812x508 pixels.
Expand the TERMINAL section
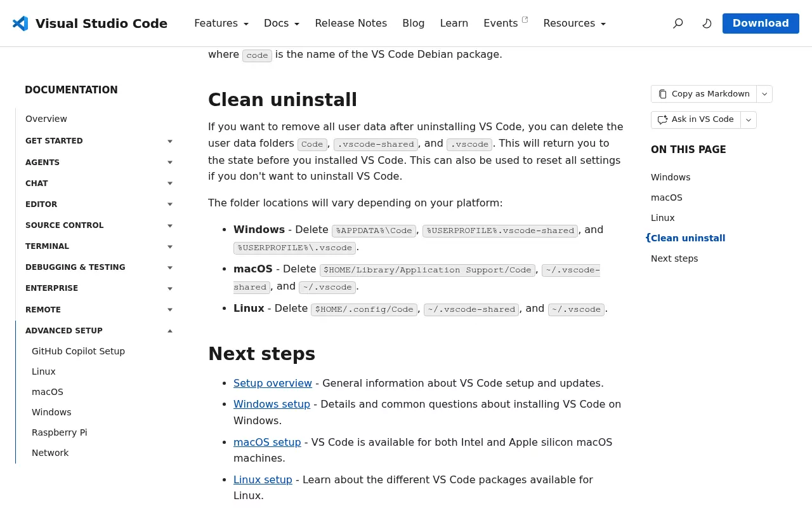tap(99, 246)
